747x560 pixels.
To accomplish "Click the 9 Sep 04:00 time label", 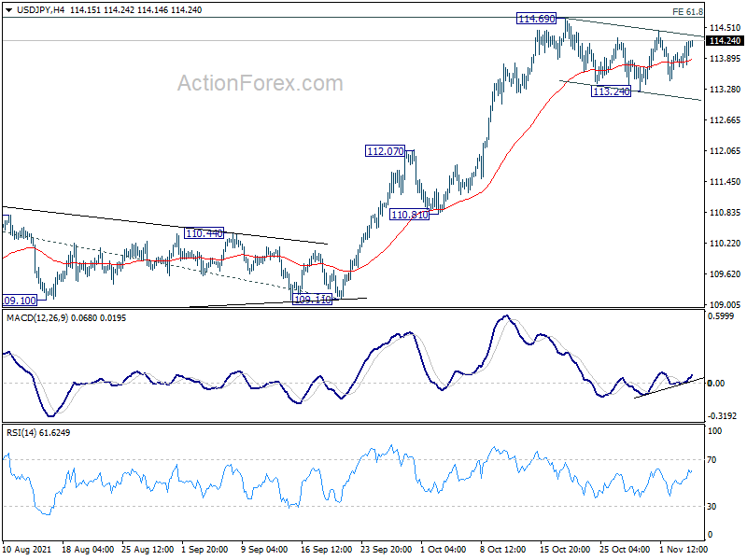I will [x=264, y=549].
